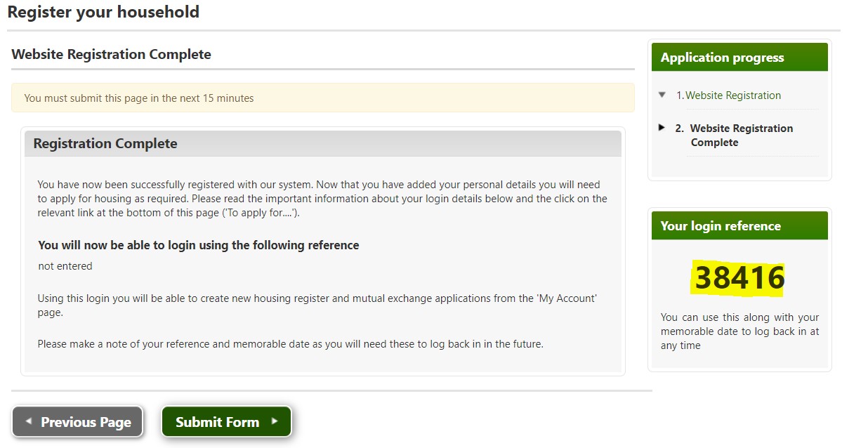Click the Your login reference panel header

[x=739, y=226]
